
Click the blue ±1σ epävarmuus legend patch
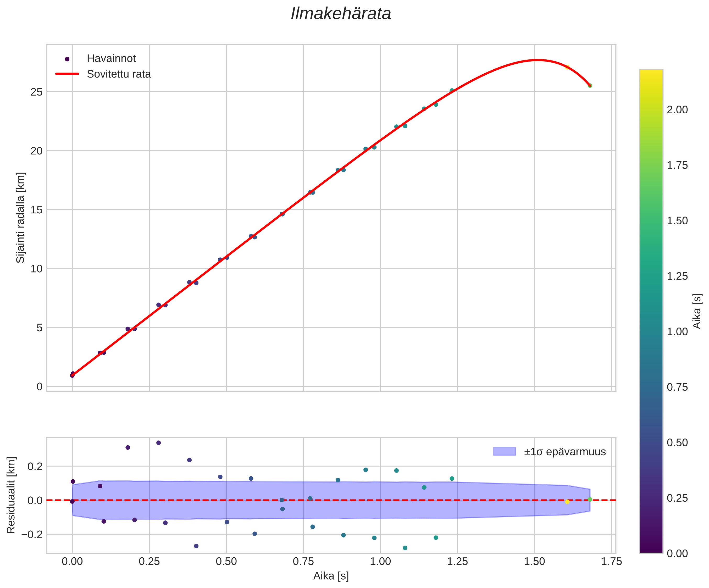point(505,452)
